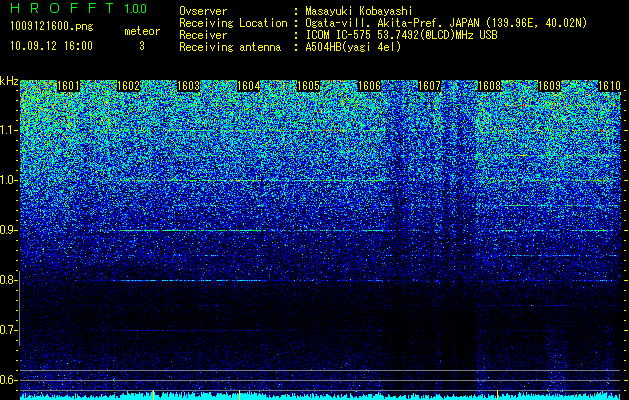Click the meteor count value 3
Viewport: 629px width, 400px height.
tap(142, 46)
